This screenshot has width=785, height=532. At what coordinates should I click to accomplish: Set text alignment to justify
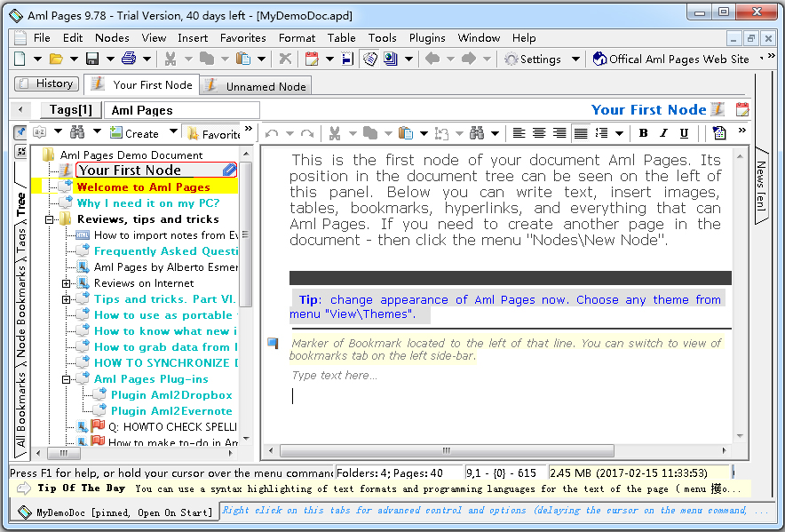point(581,133)
